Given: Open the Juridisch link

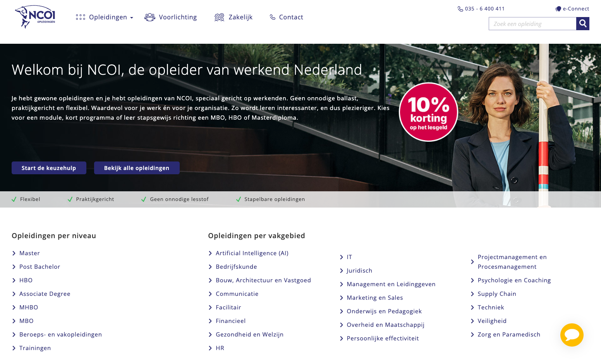Looking at the screenshot, I should [x=359, y=271].
